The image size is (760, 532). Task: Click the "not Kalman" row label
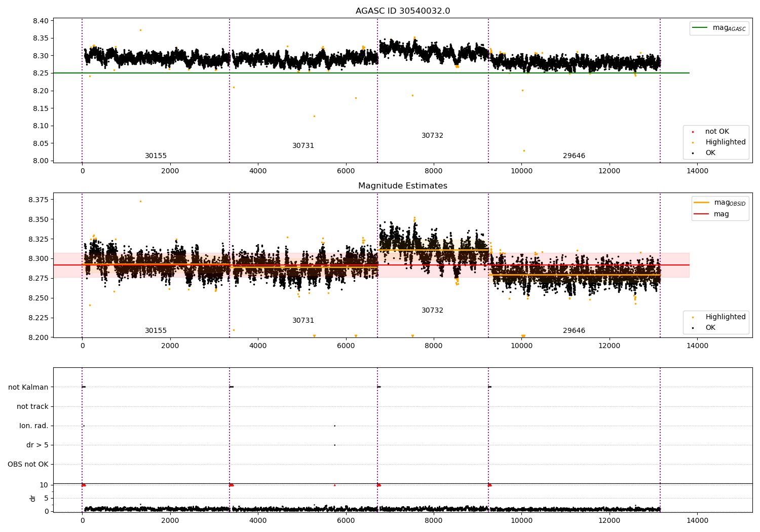tap(28, 387)
